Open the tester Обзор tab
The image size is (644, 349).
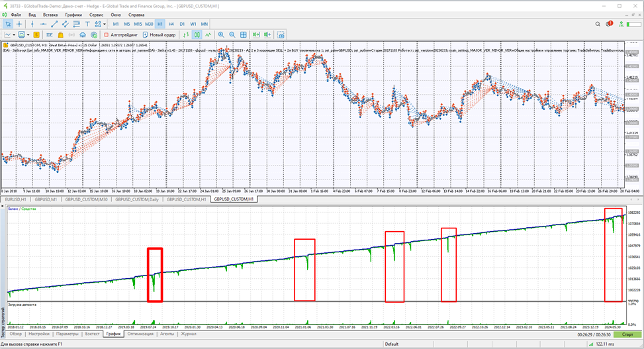(x=16, y=334)
